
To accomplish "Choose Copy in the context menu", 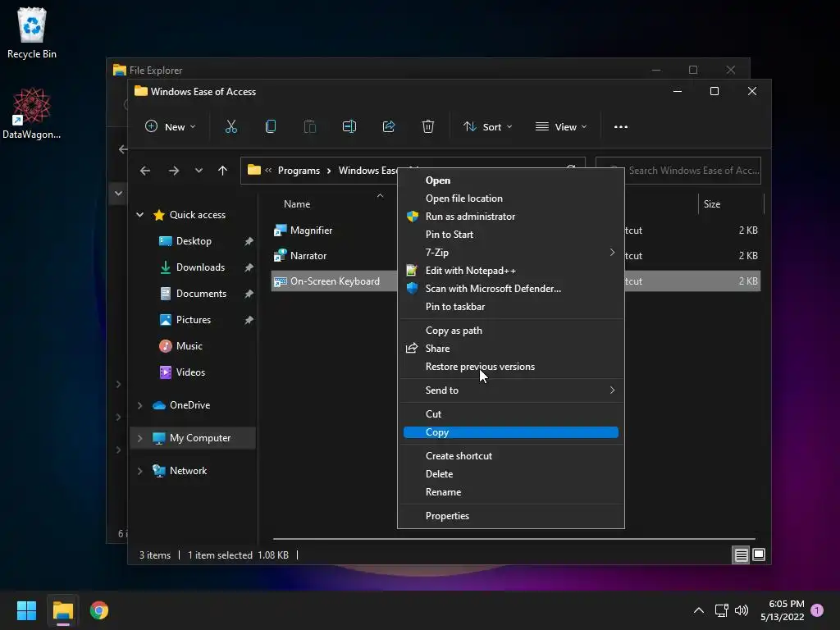I will [x=511, y=432].
